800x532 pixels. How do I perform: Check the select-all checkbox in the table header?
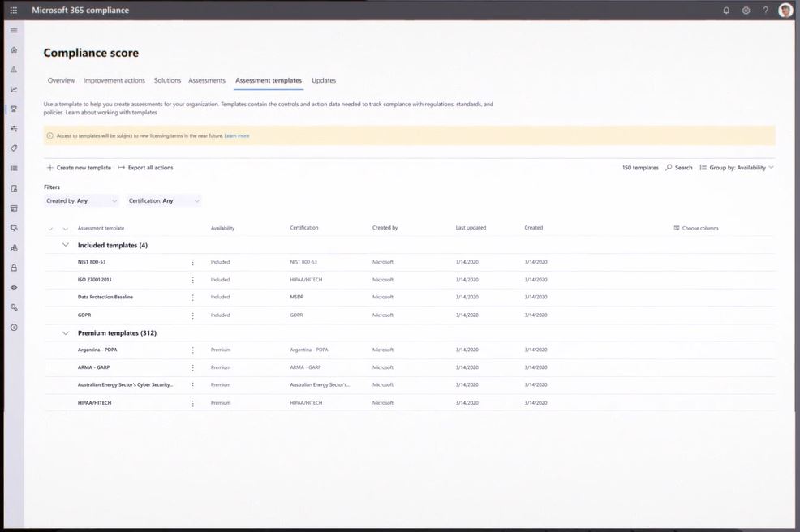click(x=51, y=228)
